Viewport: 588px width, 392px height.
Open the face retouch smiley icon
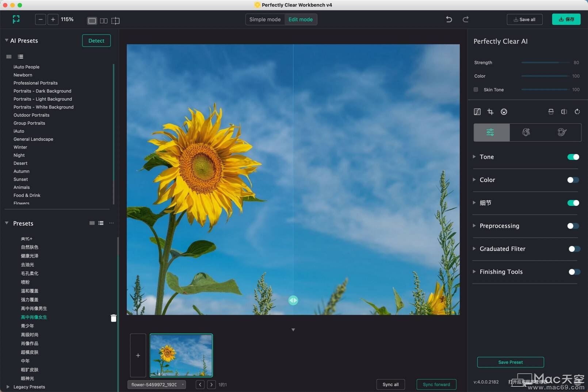click(x=504, y=112)
